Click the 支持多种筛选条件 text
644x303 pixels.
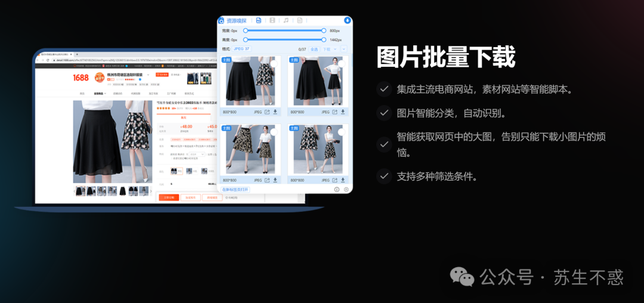437,177
